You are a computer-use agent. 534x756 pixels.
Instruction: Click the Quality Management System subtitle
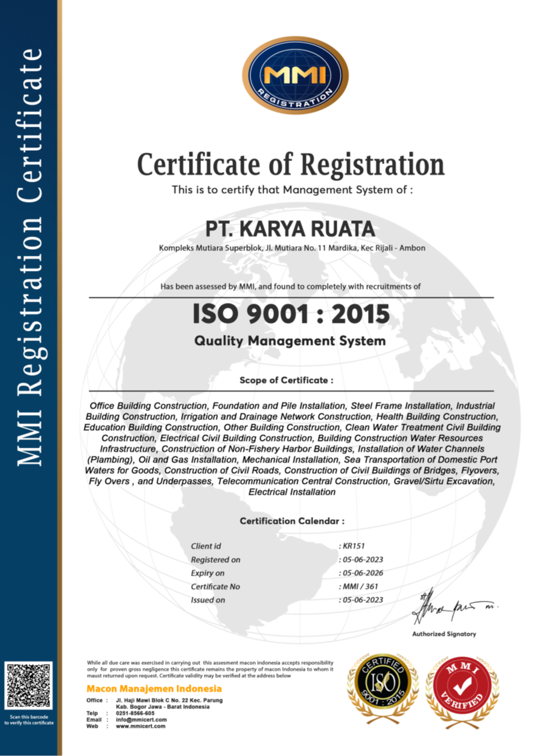point(290,341)
